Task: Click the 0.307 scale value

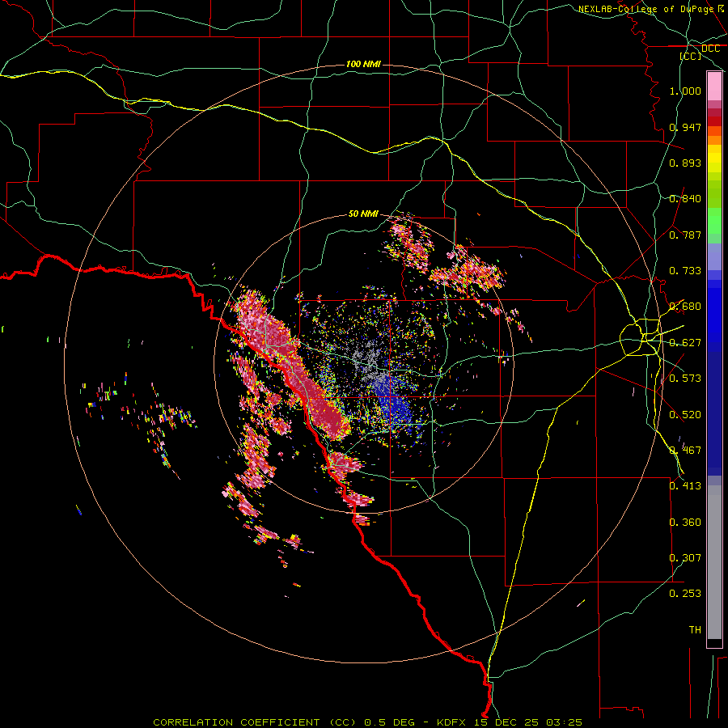Action: click(685, 558)
